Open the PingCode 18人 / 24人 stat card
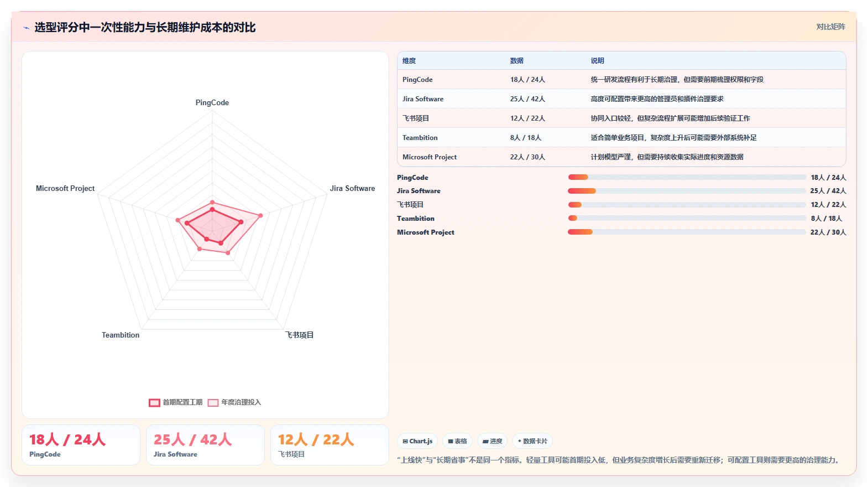This screenshot has width=868, height=487. point(81,445)
